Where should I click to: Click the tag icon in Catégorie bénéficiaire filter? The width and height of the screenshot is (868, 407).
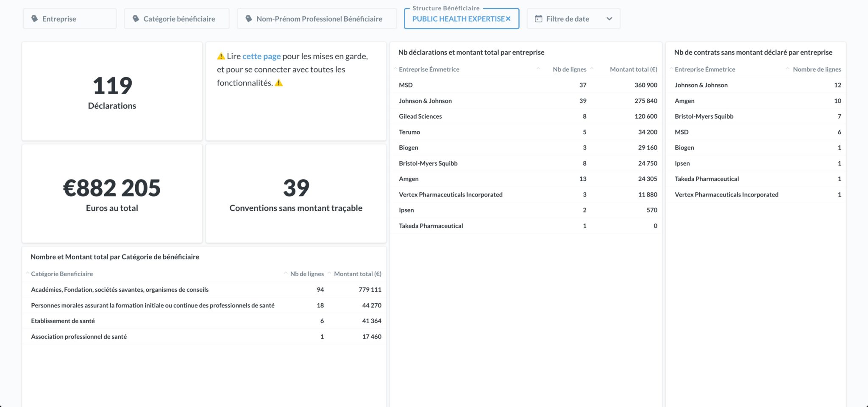point(136,19)
